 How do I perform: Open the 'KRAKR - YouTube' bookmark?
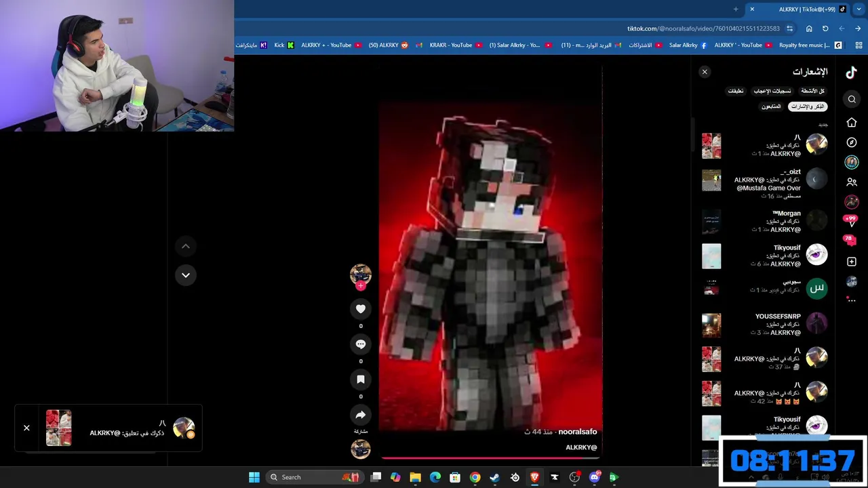coord(456,45)
